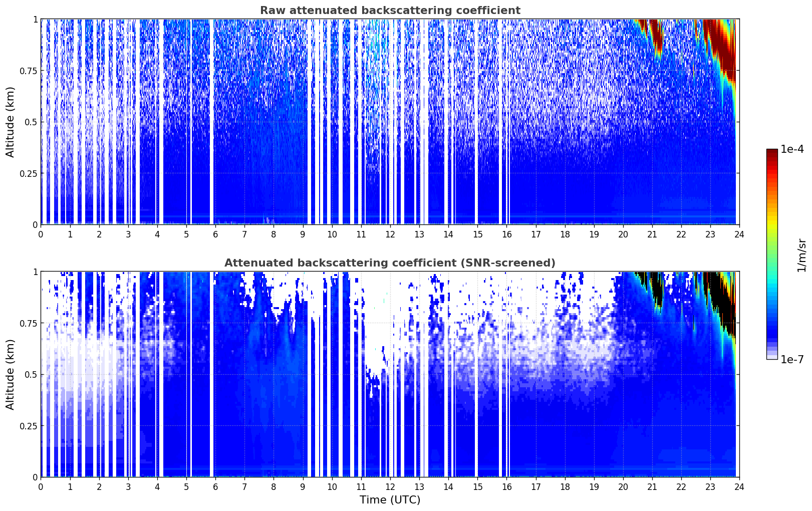Click hour tick '15' under the SNR-screened plot
Viewport: 812px width, 511px height.
[477, 486]
